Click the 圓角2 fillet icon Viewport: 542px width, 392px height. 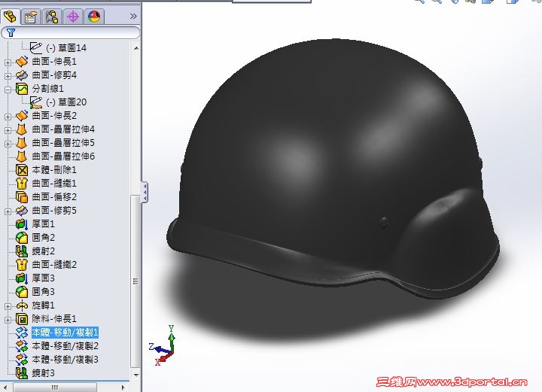tap(22, 238)
